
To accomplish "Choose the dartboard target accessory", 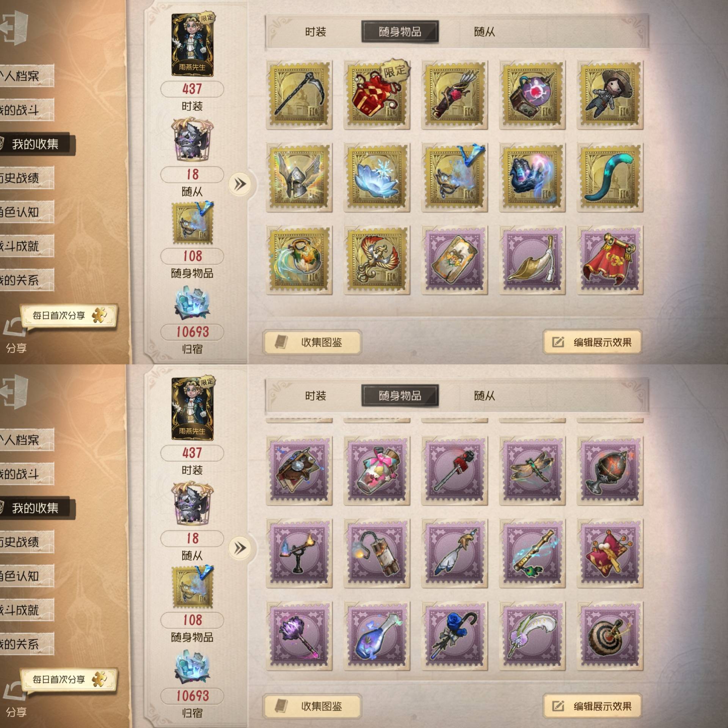I will pos(610,636).
